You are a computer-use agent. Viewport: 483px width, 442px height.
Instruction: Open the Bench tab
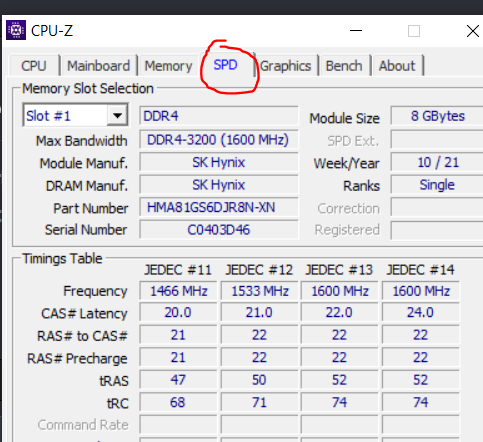point(344,66)
